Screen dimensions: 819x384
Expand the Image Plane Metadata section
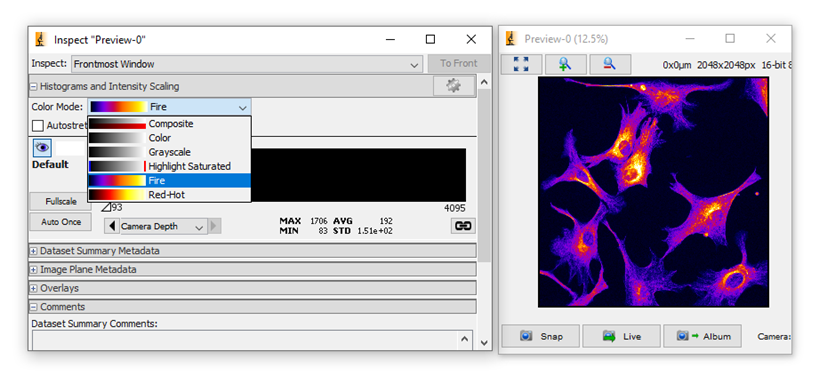coord(33,270)
